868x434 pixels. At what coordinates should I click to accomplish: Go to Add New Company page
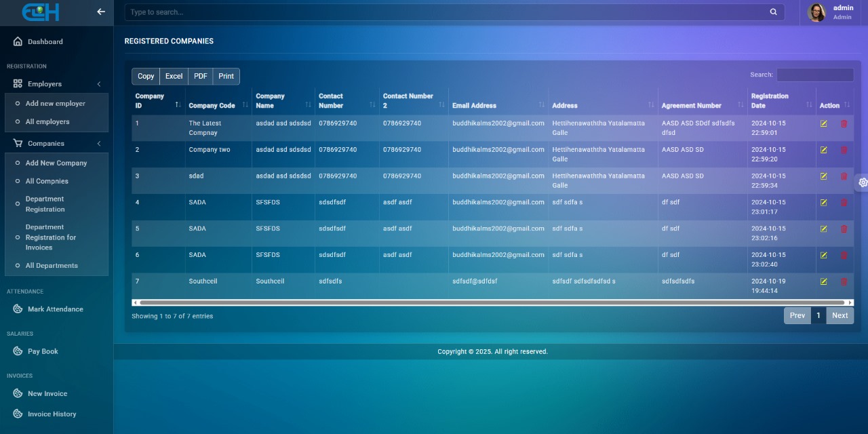56,163
